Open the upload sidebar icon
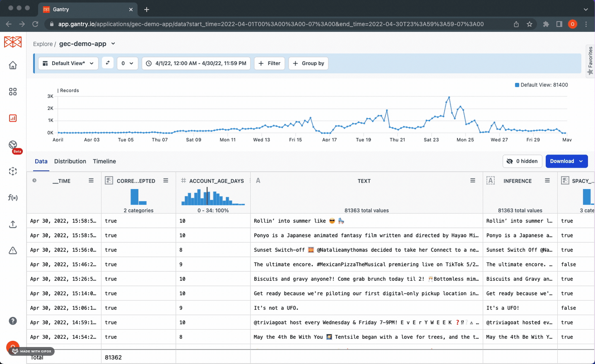 coord(13,224)
